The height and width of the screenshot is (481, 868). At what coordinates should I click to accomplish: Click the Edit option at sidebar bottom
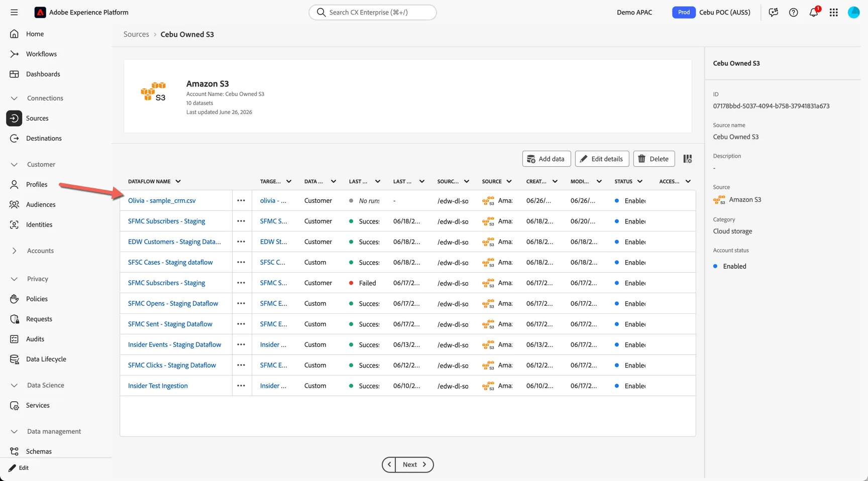pos(19,467)
